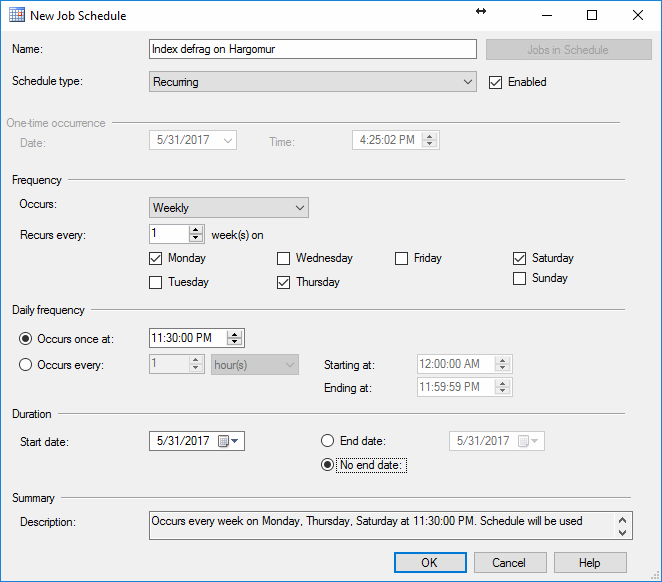Viewport: 662px width, 582px height.
Task: Enable the Wednesday checkbox
Action: [x=284, y=258]
